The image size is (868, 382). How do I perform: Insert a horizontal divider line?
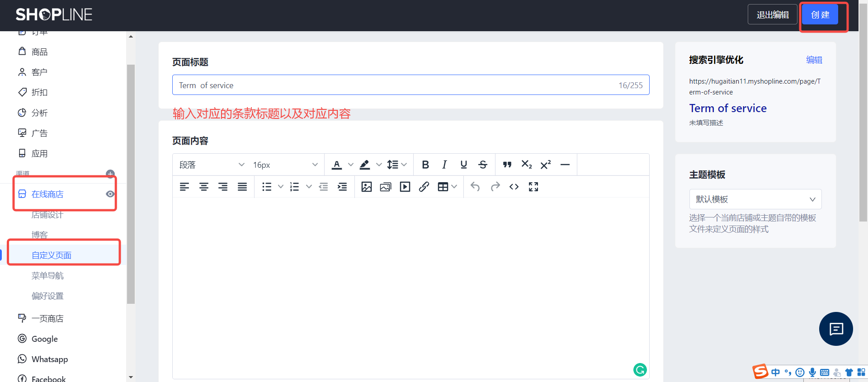pos(565,165)
